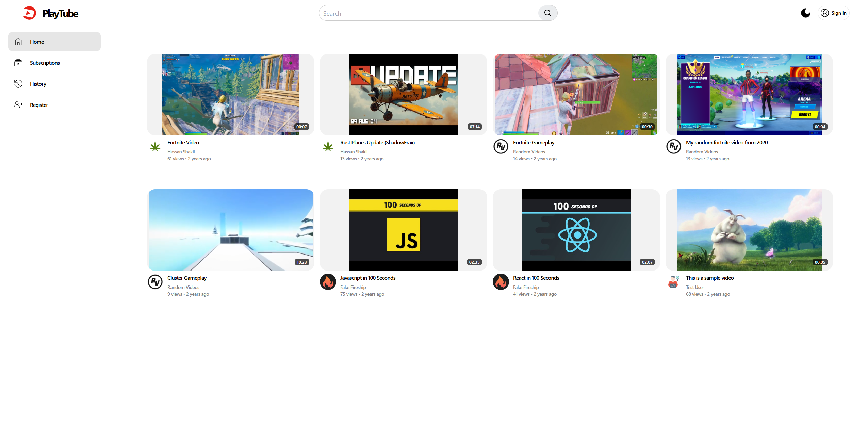Image resolution: width=868 pixels, height=442 pixels.
Task: Click the 07:14 duration badge
Action: 475,127
